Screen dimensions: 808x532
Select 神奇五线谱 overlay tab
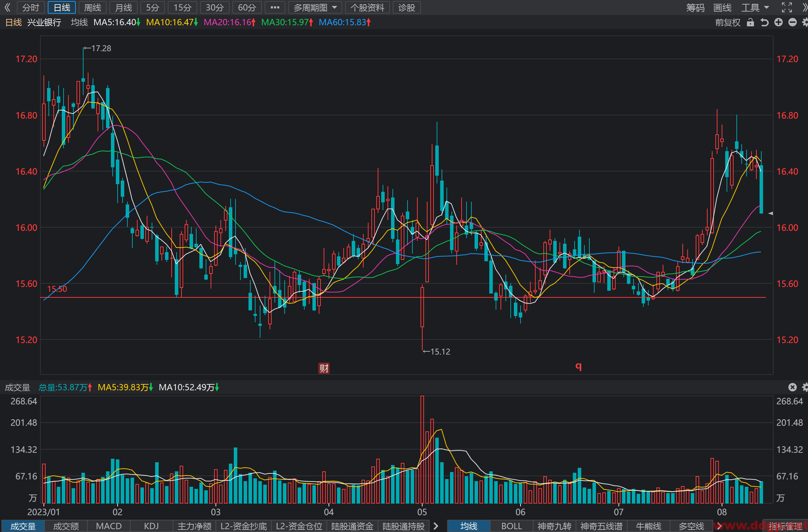[x=601, y=526]
